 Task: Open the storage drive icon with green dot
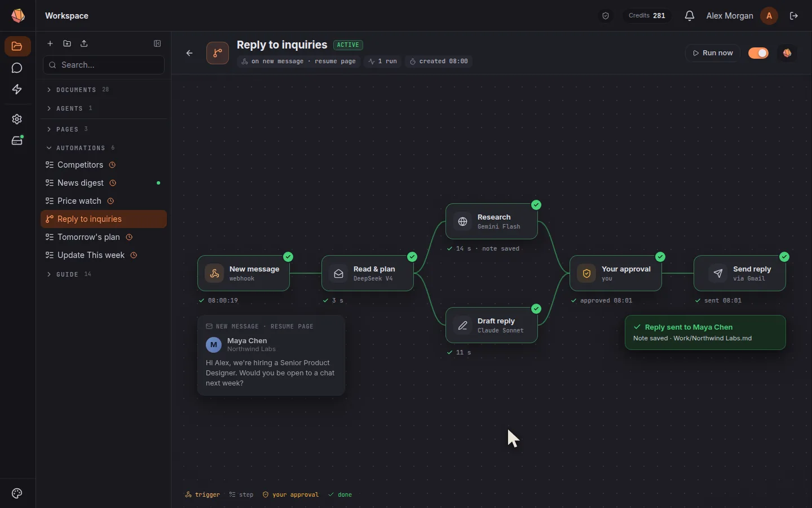(x=17, y=141)
